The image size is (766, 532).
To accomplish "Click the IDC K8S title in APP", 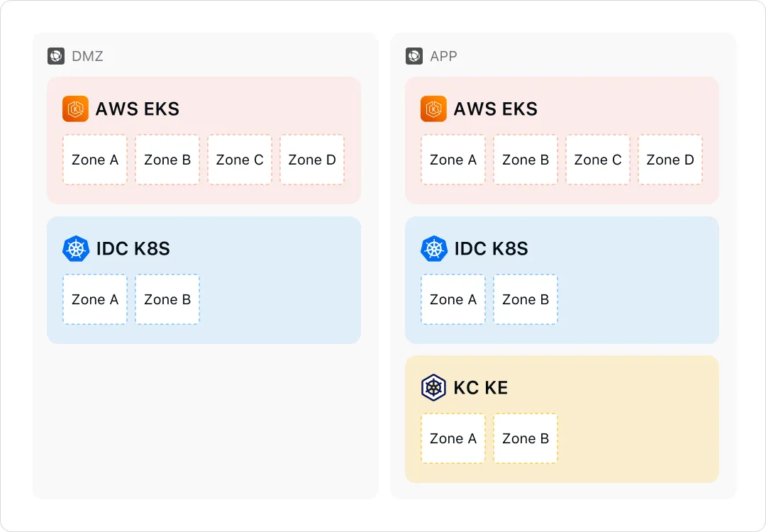I will pyautogui.click(x=492, y=249).
